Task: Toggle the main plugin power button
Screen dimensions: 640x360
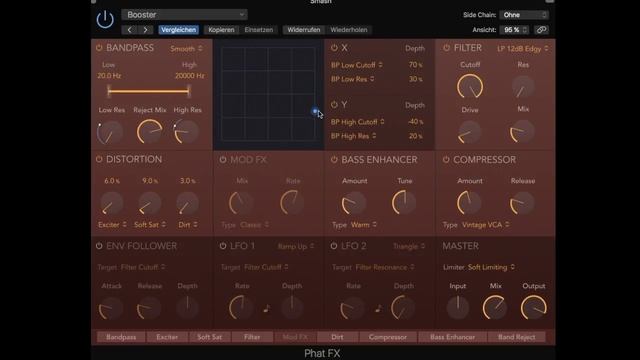Action: point(105,20)
